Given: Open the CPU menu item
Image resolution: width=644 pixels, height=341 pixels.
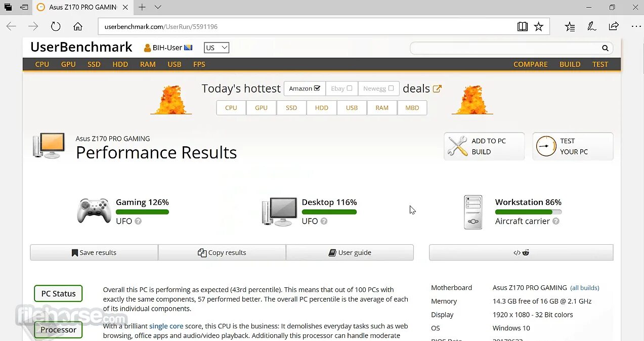Looking at the screenshot, I should pos(42,64).
